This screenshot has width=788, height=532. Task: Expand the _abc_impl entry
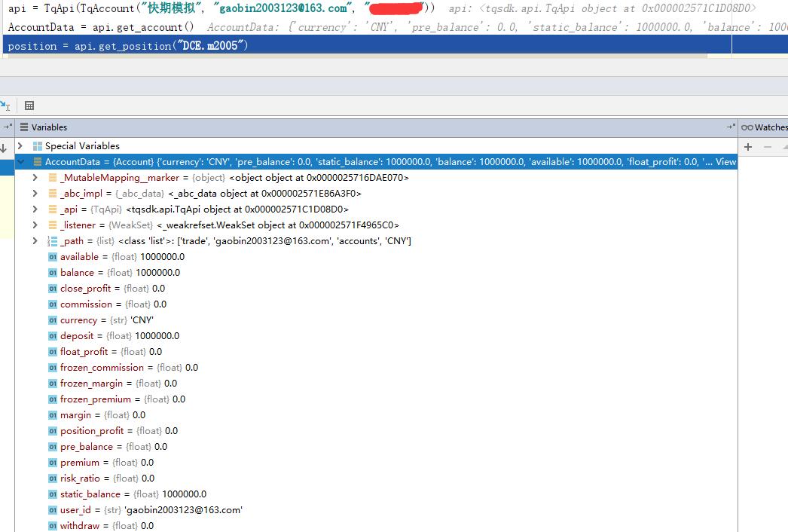35,194
